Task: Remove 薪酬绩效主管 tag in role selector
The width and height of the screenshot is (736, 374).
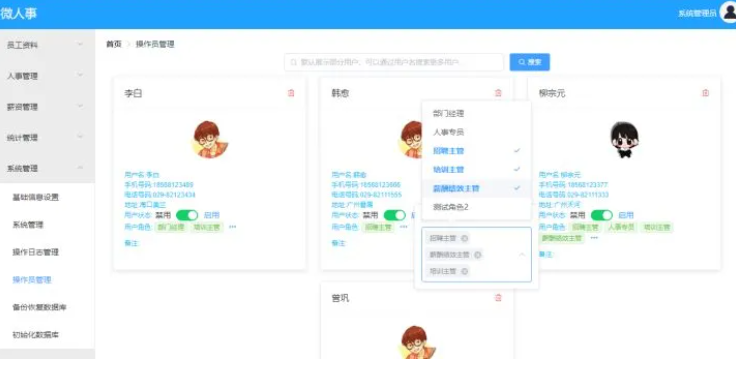Action: pos(477,255)
